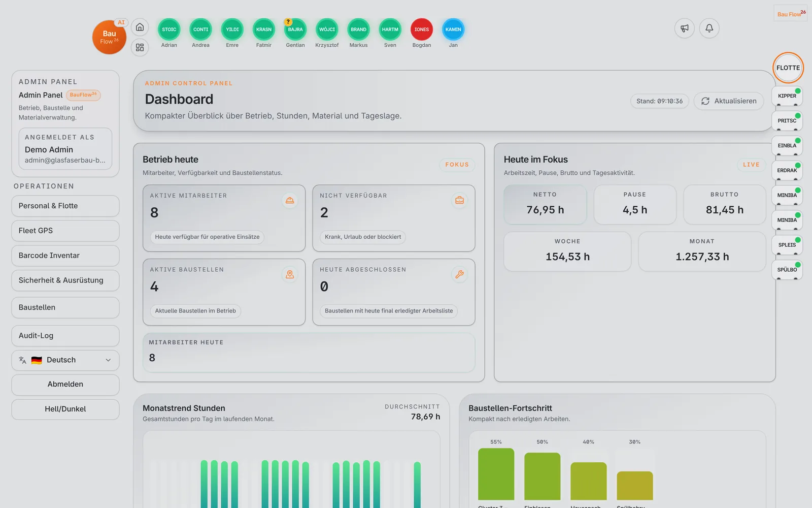Refresh data with Aktualisieren button
The height and width of the screenshot is (508, 812).
coord(729,101)
